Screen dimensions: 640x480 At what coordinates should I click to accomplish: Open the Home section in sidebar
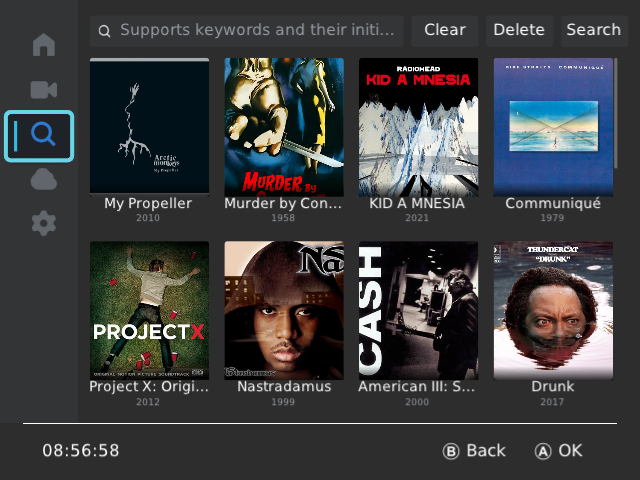pyautogui.click(x=44, y=44)
